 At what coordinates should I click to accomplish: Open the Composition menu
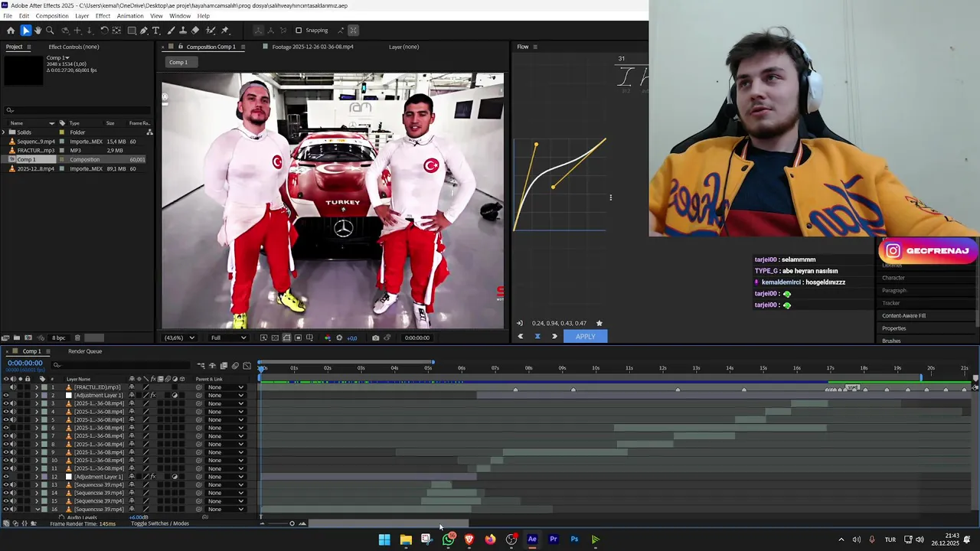point(52,16)
